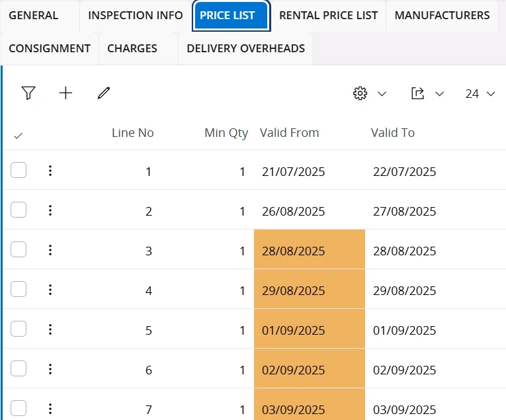Open three-dot menu for line 6

pyautogui.click(x=50, y=369)
